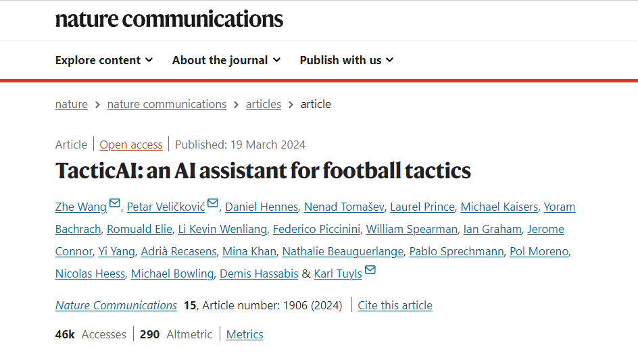Image resolution: width=638 pixels, height=364 pixels.
Task: Click the email icon beside Karl Tuyls
Action: [370, 271]
